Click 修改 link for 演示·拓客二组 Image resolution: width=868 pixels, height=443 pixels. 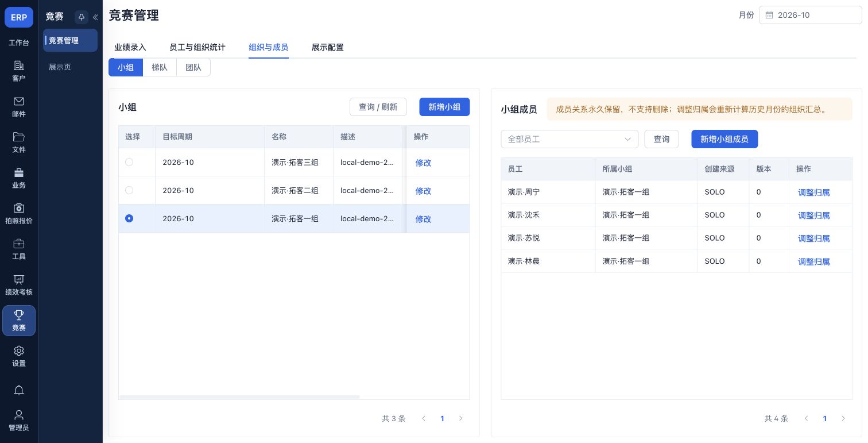click(424, 191)
